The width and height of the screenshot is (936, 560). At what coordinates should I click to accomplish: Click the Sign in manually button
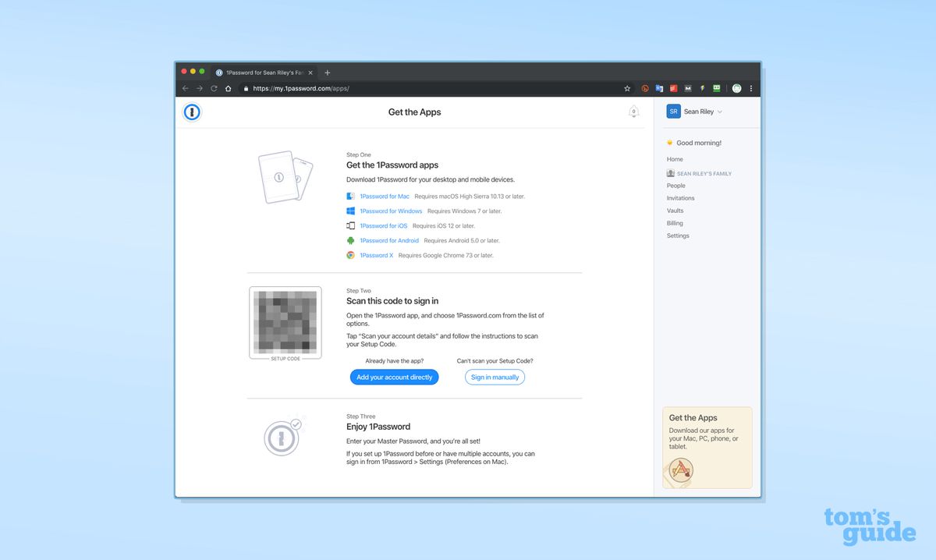click(x=495, y=377)
